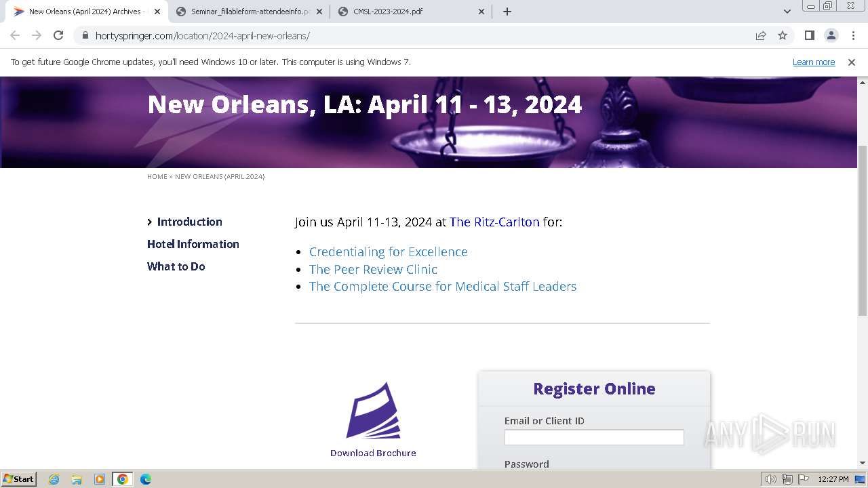This screenshot has height=488, width=868.
Task: Toggle the Chrome side panel
Action: (809, 36)
